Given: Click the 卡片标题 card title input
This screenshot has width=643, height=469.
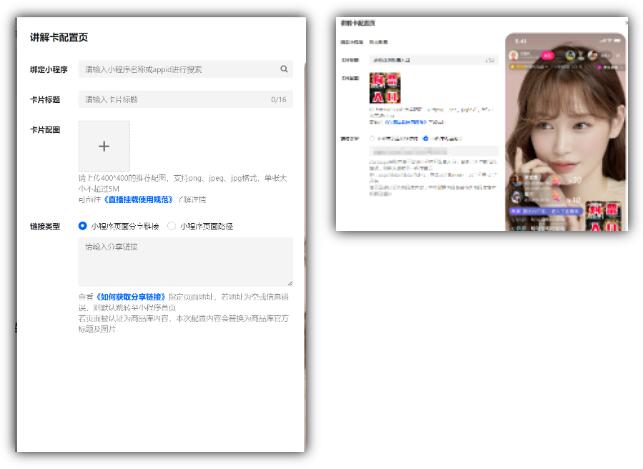Looking at the screenshot, I should coord(185,99).
